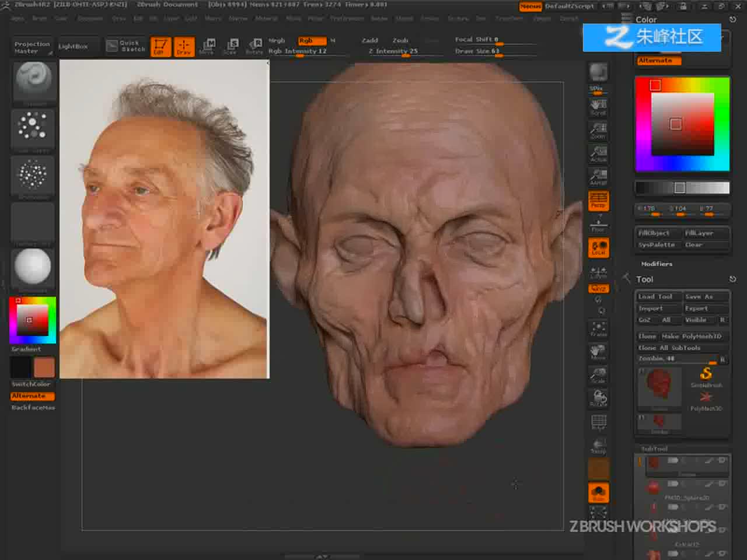Viewport: 747px width, 560px height.
Task: Expand the SubTool section
Action: coord(654,449)
